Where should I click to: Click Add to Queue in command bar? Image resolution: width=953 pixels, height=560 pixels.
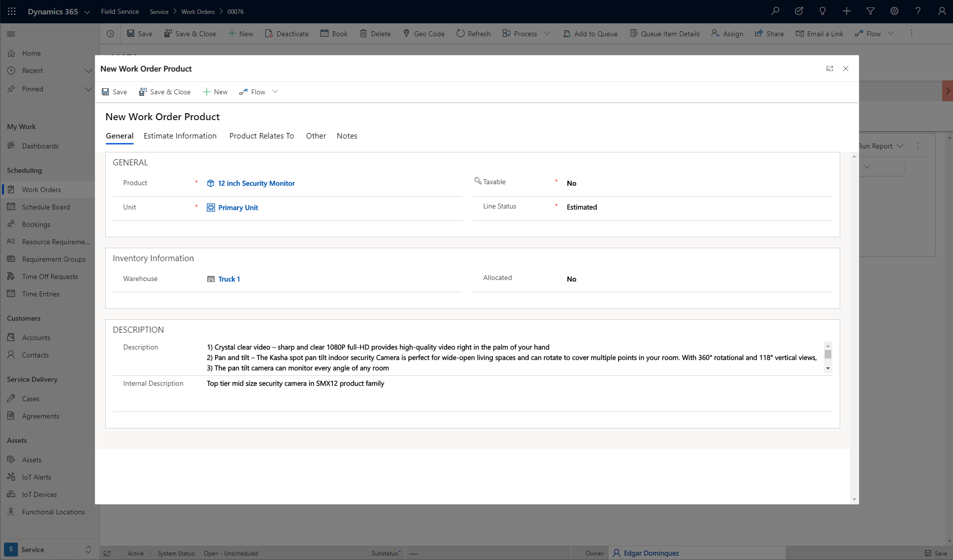590,34
